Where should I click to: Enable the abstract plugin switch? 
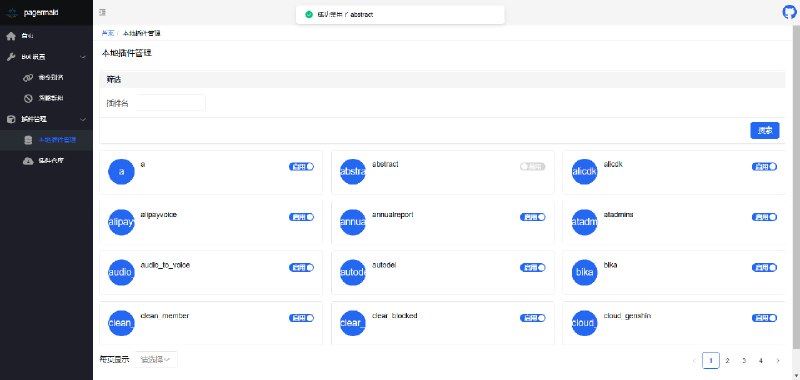(533, 166)
